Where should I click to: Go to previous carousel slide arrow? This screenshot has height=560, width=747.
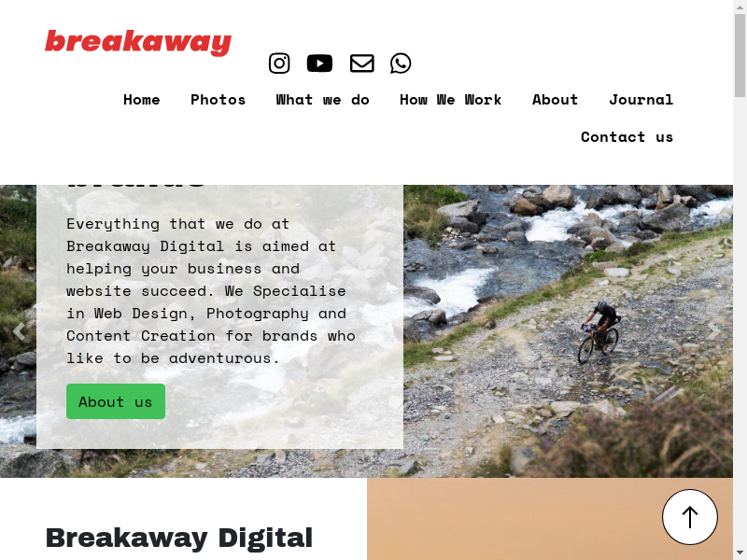[19, 331]
